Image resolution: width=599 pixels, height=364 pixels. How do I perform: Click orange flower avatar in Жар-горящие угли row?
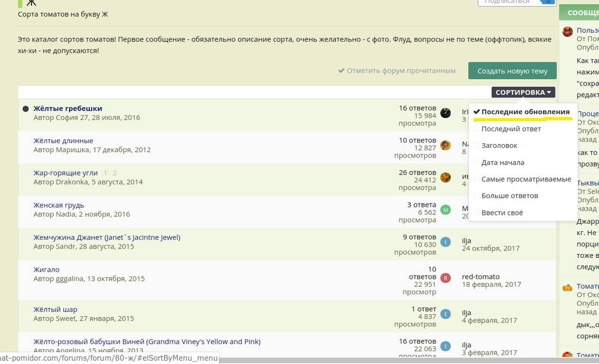click(x=445, y=177)
